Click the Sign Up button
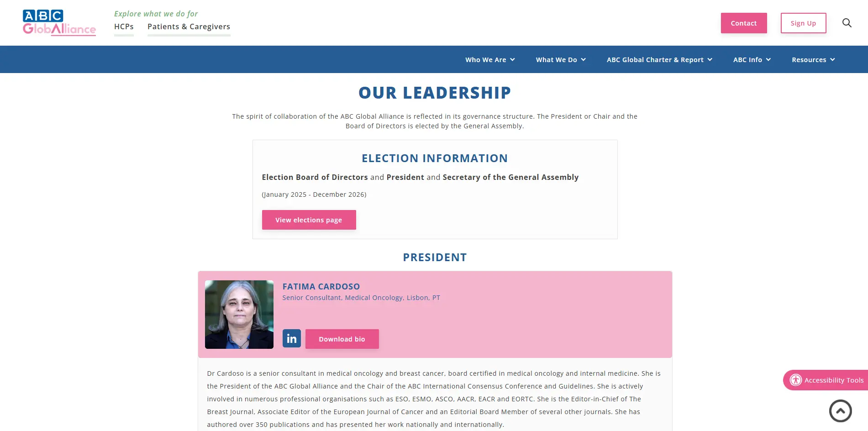This screenshot has width=868, height=431. [x=803, y=23]
